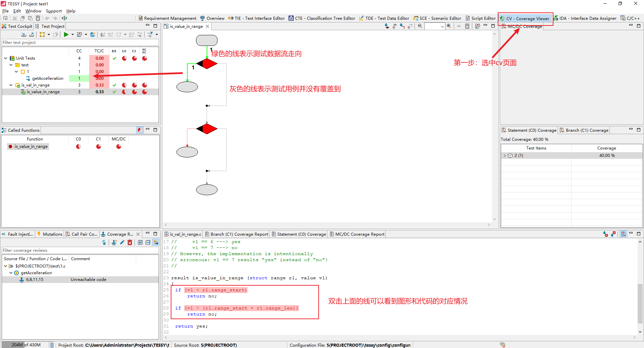Viewport: 644px width, 348px height.
Task: Click the refresh arrows icon in Coverage Reviews
Action: [x=104, y=242]
